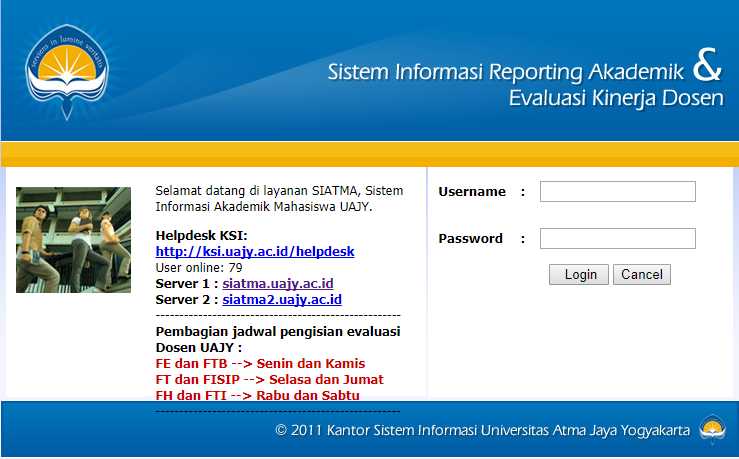Click the Username label

click(472, 192)
